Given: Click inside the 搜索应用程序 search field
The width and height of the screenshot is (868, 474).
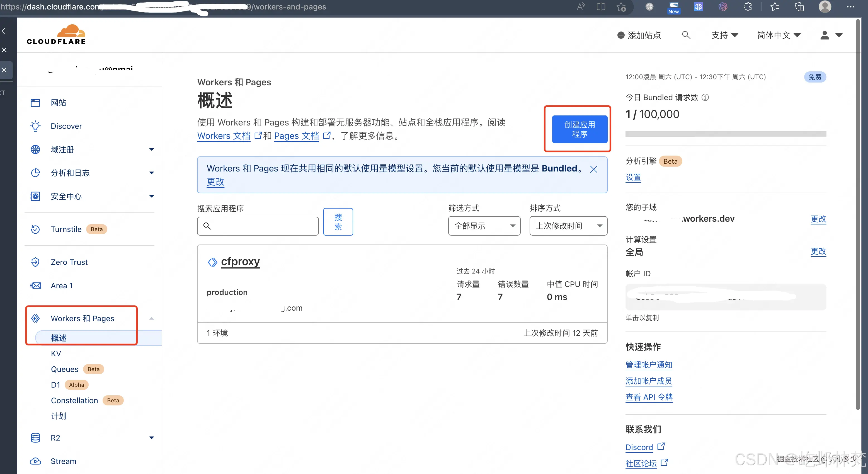Looking at the screenshot, I should point(258,226).
